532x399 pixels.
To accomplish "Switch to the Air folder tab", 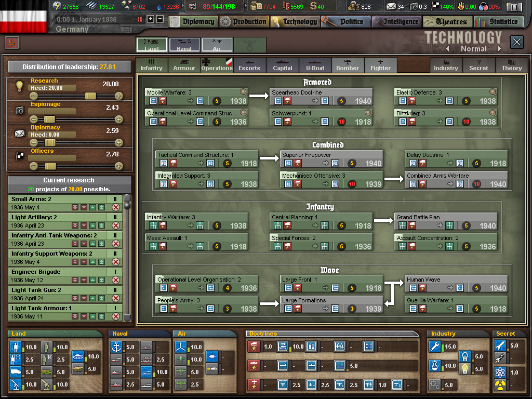I will pos(217,45).
